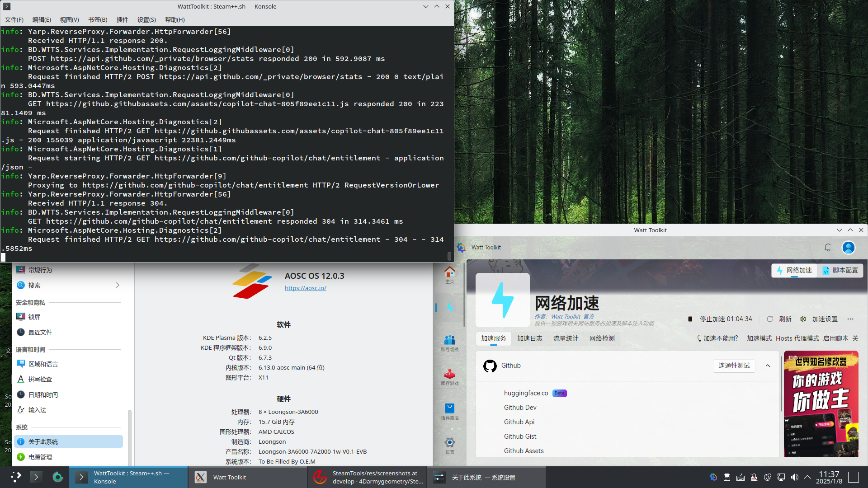868x488 pixels.
Task: Collapse the Github section chevron
Action: (x=768, y=366)
